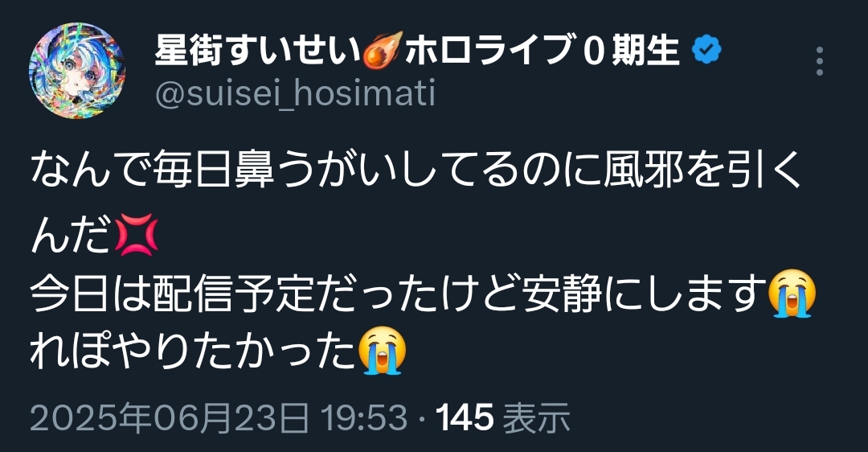Click the 2025年06月23日 date
868x452 pixels.
click(x=170, y=418)
